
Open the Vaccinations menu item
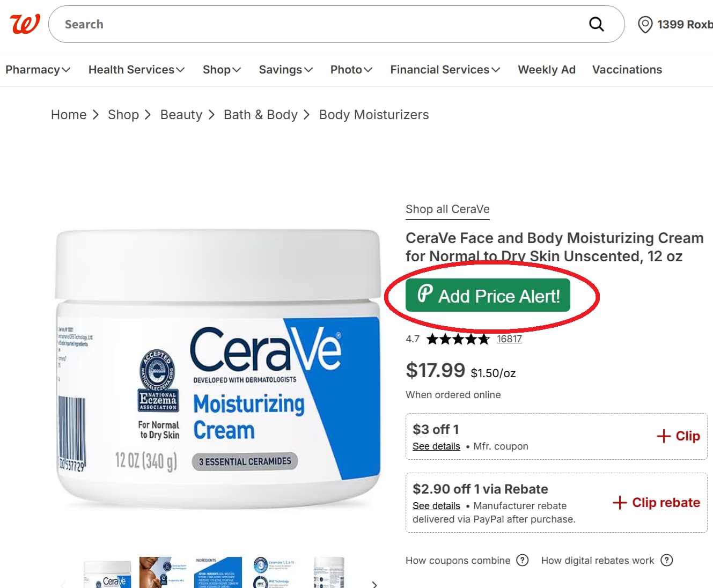[627, 69]
